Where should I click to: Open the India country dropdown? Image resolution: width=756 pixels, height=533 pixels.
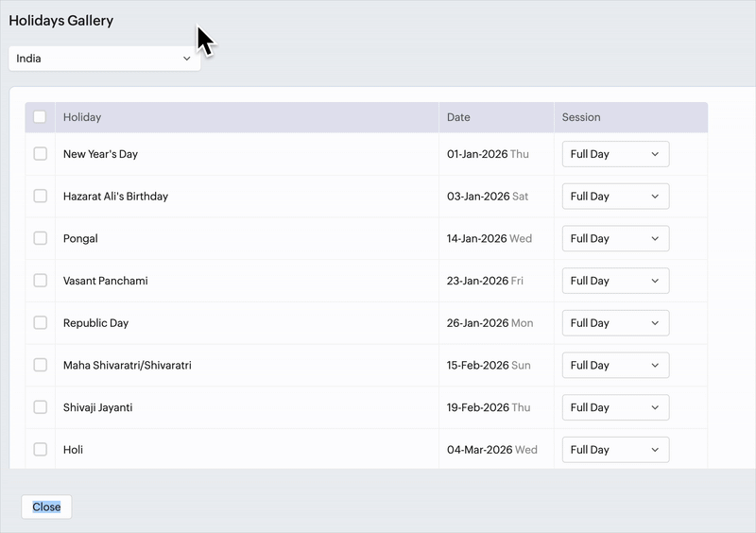105,59
